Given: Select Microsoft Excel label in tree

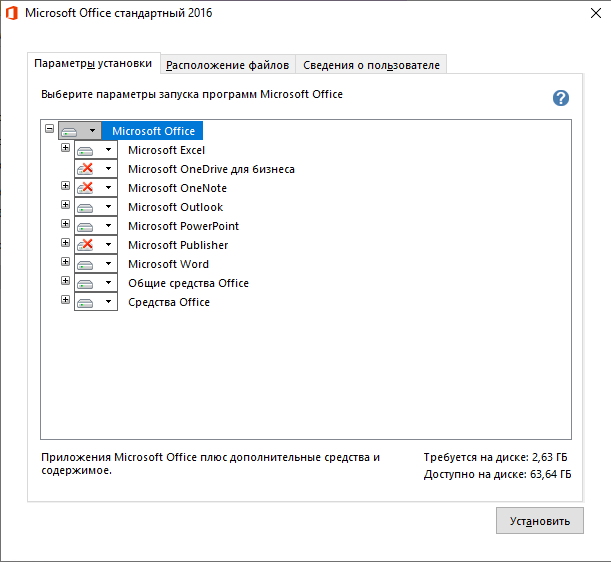Looking at the screenshot, I should [166, 150].
